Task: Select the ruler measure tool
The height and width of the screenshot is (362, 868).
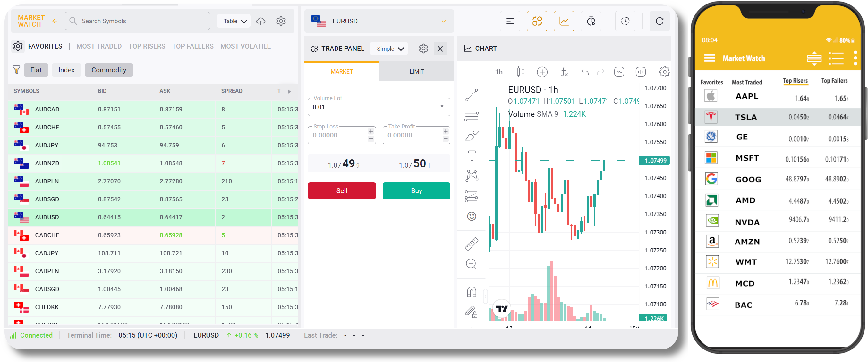Action: point(472,243)
